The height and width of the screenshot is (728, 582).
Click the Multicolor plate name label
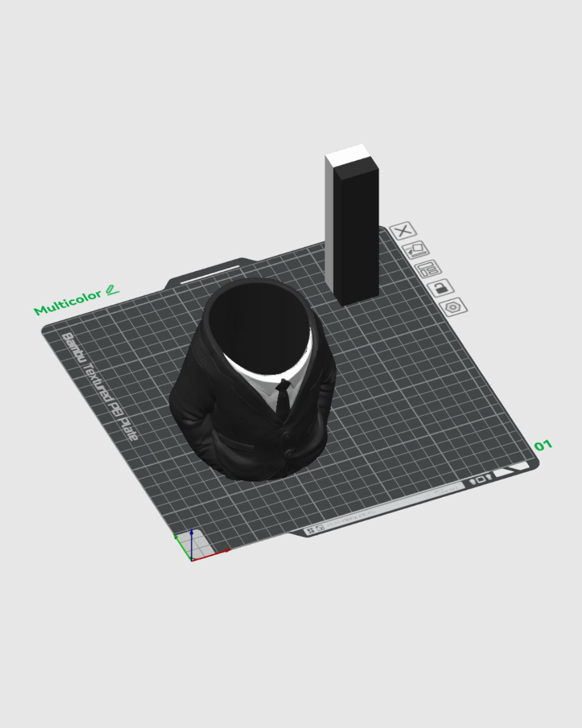pos(67,303)
